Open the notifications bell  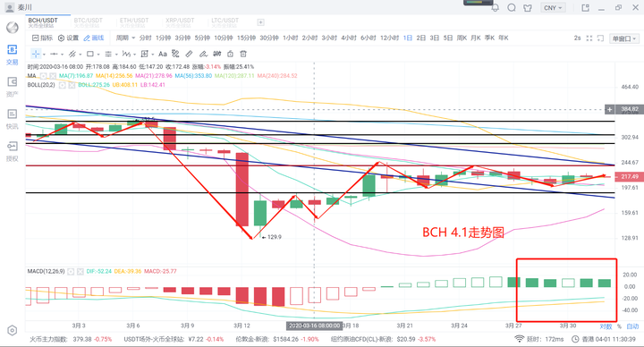coord(496,7)
